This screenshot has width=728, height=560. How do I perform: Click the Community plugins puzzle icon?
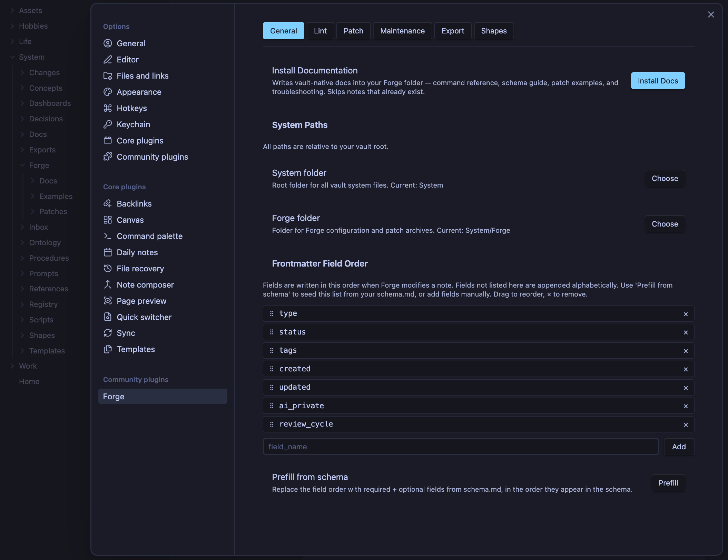[x=108, y=157]
